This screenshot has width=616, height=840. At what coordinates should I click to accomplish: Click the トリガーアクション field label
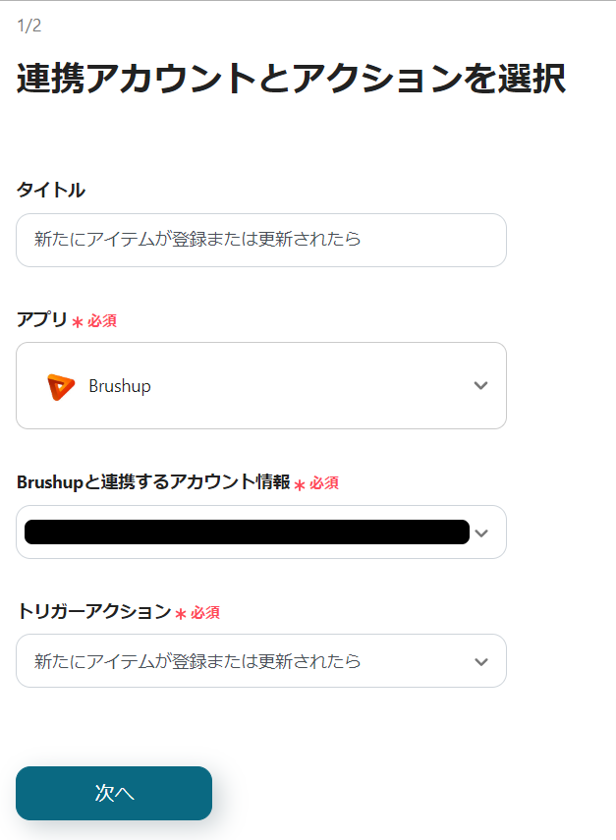(94, 612)
